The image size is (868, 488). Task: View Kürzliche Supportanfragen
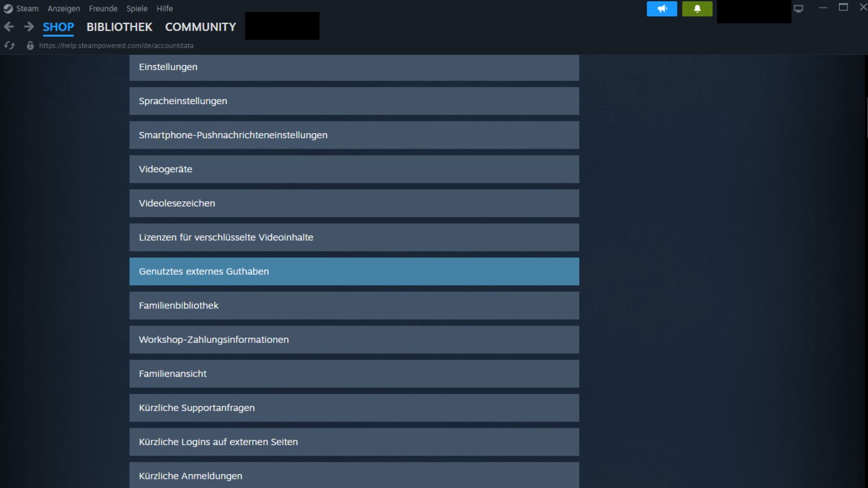point(354,407)
